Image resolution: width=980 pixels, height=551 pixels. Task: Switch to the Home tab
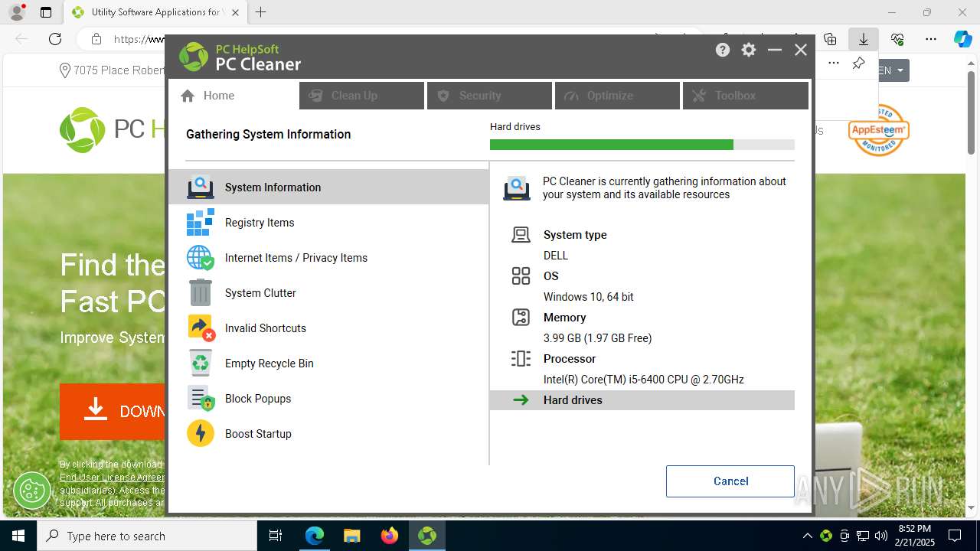[x=233, y=96]
